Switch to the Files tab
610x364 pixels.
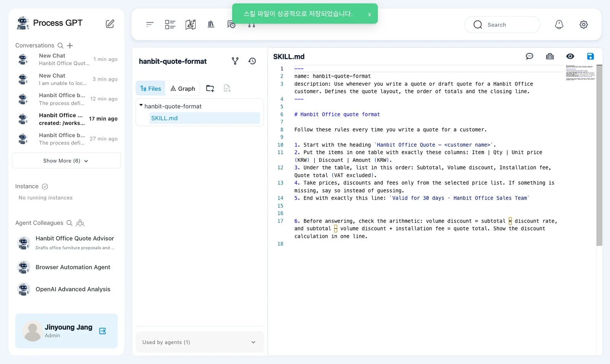[151, 89]
